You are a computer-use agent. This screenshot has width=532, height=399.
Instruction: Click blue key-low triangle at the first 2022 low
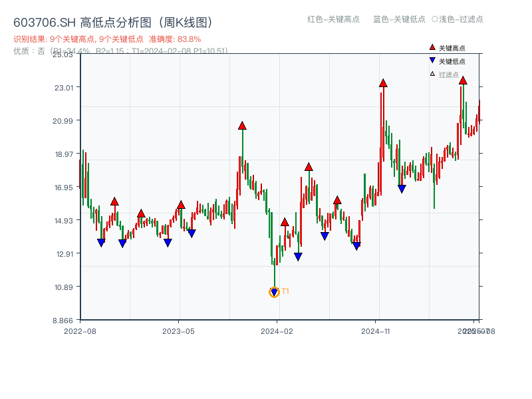point(101,241)
